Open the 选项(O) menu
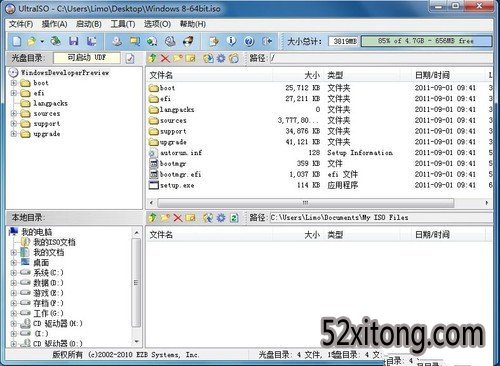 [x=157, y=24]
